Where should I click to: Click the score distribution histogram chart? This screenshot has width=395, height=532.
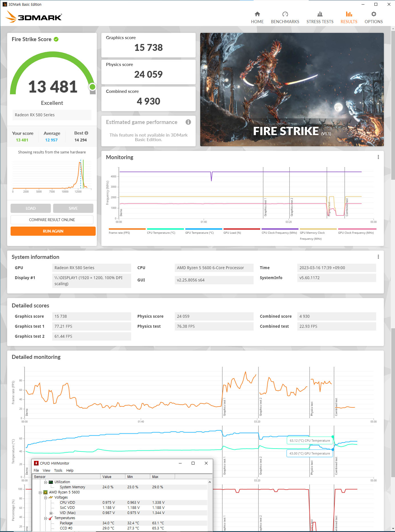coord(52,176)
